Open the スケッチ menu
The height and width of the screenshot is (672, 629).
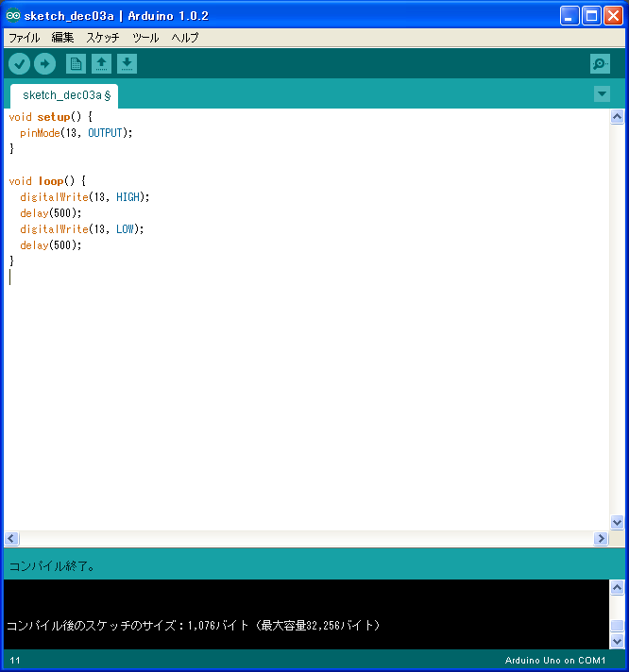click(103, 38)
